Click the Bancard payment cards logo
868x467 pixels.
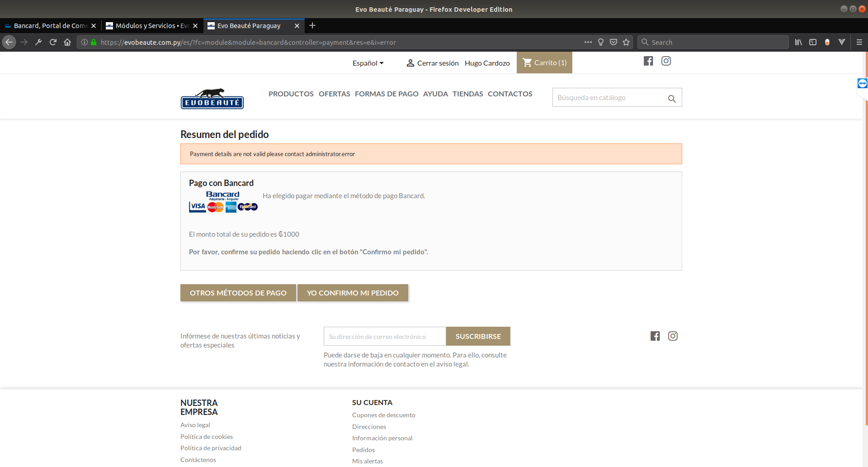pos(223,202)
